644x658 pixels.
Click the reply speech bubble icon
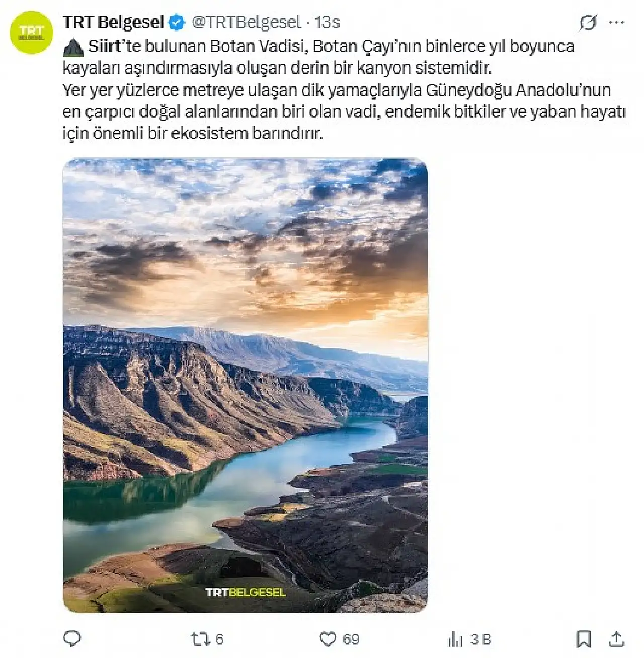point(72,639)
